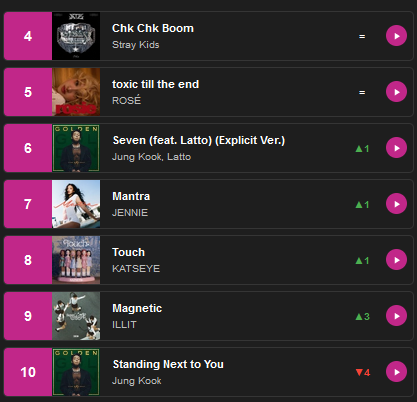Viewport: 417px width, 402px height.
Task: Open the Stray Kids artist link
Action: 136,45
